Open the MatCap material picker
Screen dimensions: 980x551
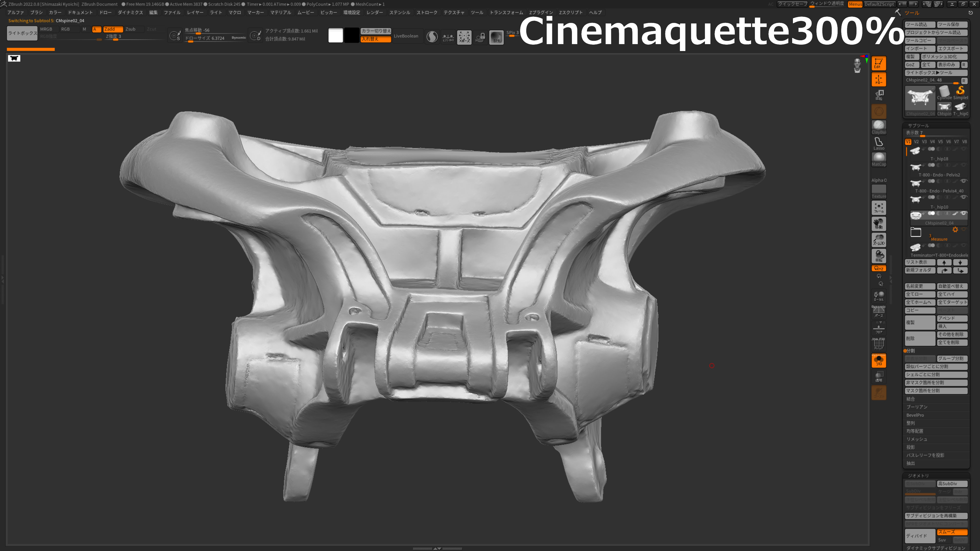[878, 159]
